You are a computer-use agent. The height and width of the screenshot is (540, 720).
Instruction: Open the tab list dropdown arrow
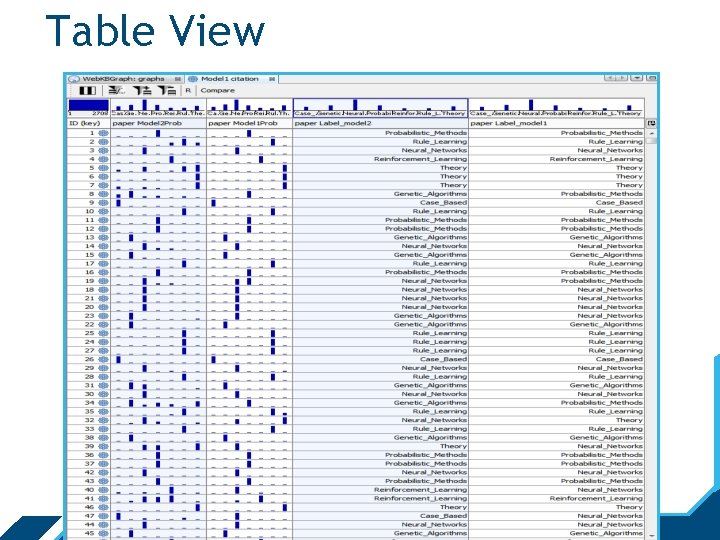pyautogui.click(x=636, y=78)
